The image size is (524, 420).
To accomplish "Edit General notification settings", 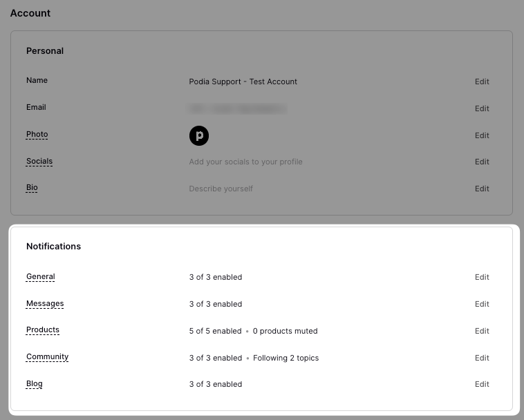I will 482,277.
